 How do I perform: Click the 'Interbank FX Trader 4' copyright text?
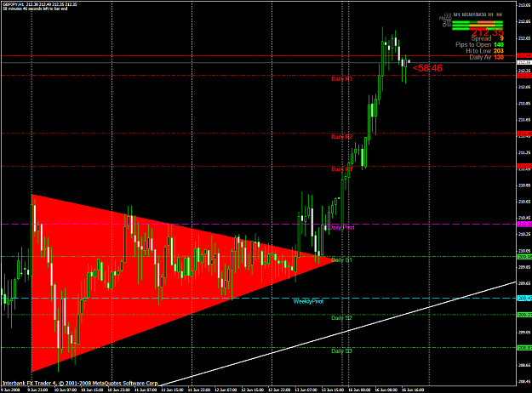pyautogui.click(x=80, y=383)
